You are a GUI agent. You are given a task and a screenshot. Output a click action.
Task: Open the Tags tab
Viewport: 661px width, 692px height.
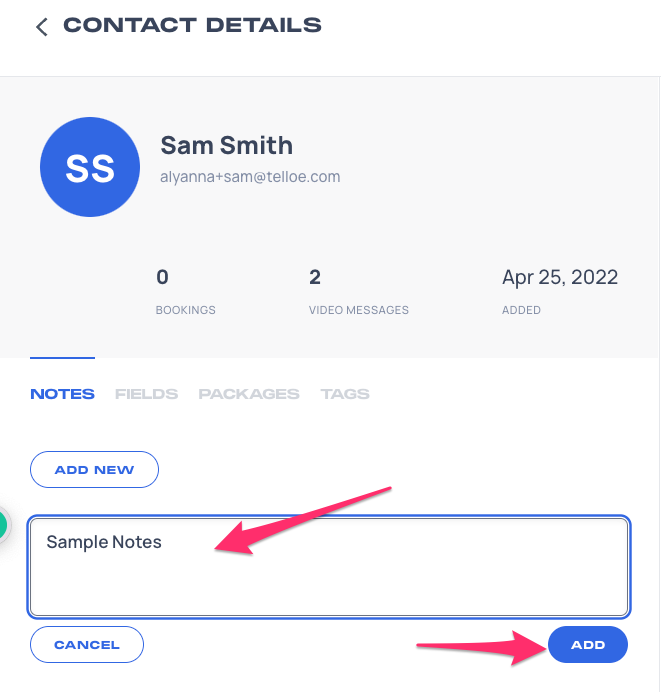(345, 394)
